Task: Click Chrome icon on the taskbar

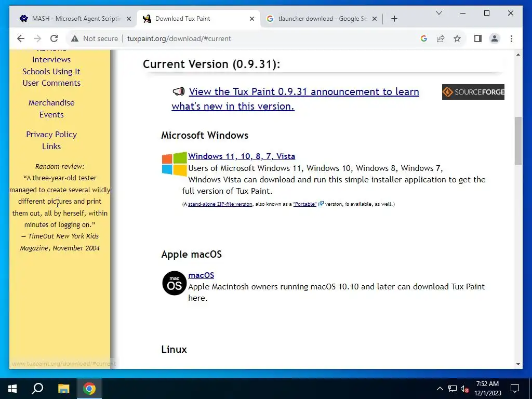Action: tap(89, 389)
